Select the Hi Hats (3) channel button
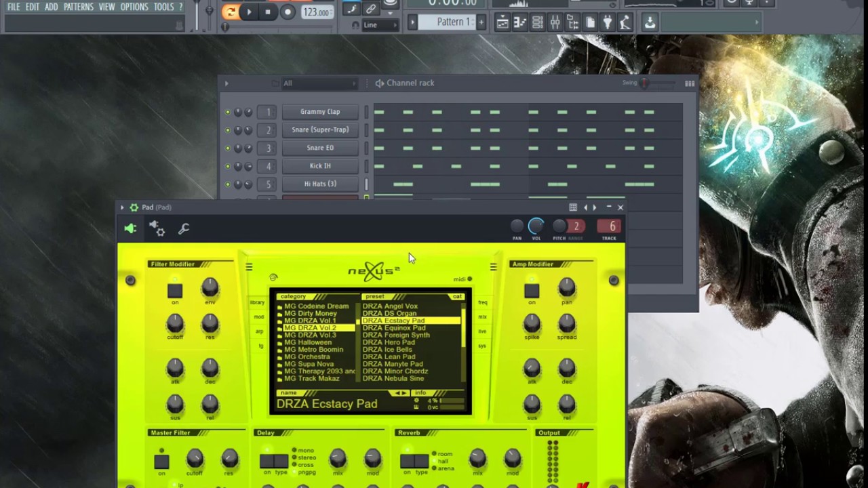 pos(320,184)
